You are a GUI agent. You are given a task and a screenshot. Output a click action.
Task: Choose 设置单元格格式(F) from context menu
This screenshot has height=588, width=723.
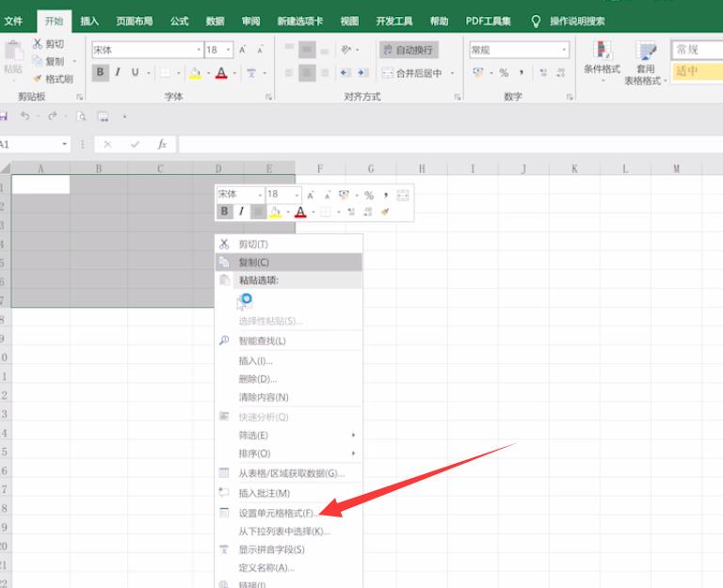289,513
